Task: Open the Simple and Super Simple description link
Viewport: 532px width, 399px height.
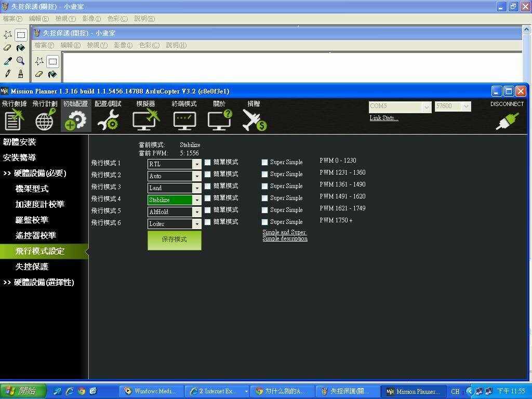Action: click(285, 235)
